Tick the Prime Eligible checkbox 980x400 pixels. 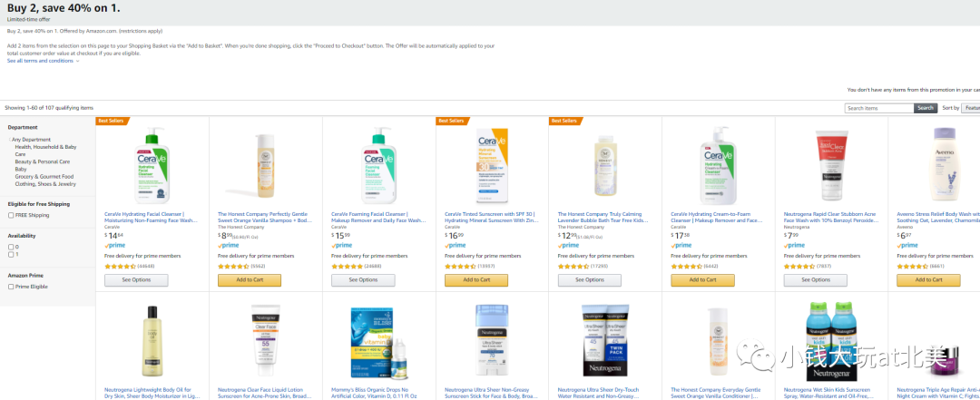pos(11,287)
